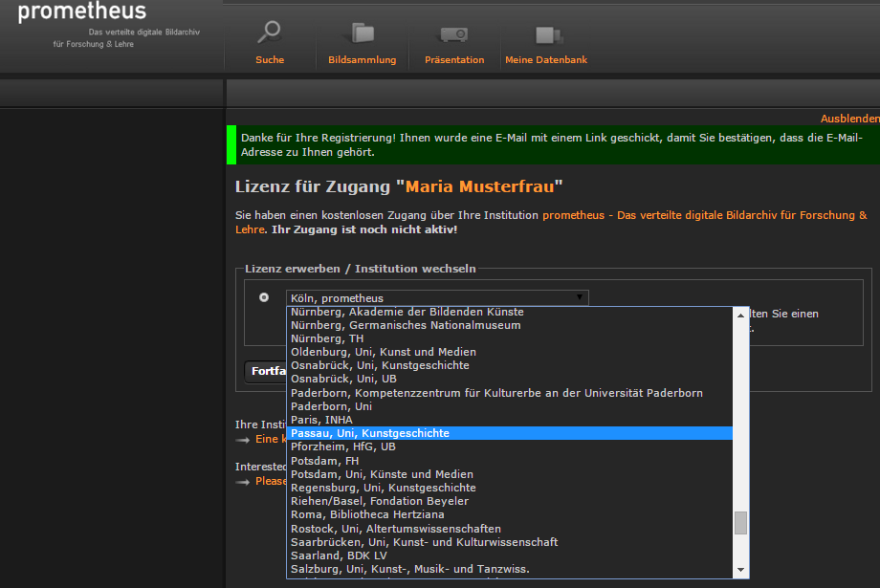Click the Maria Musterfrau account link

(480, 186)
